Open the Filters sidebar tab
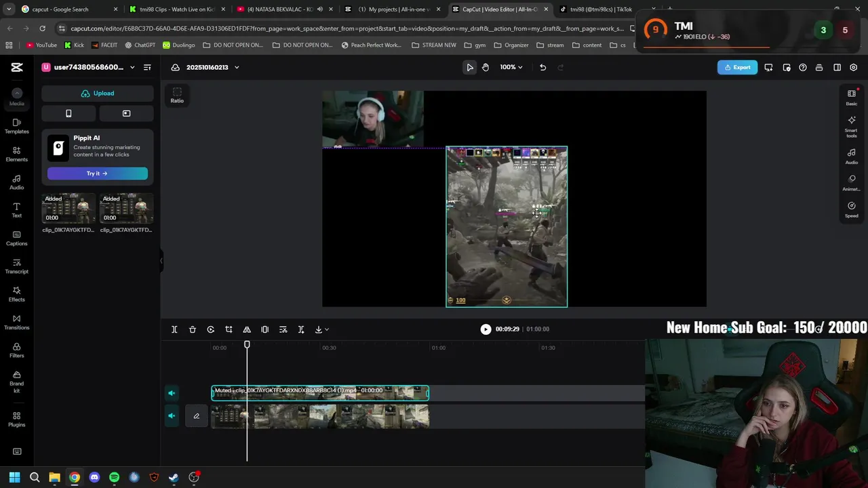This screenshot has height=488, width=868. pyautogui.click(x=17, y=350)
